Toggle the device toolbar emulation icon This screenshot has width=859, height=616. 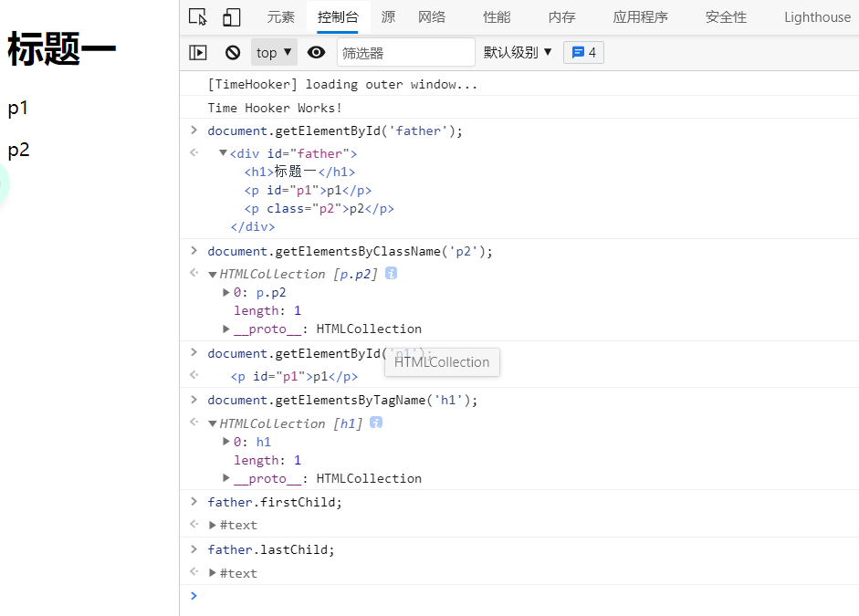pos(232,17)
